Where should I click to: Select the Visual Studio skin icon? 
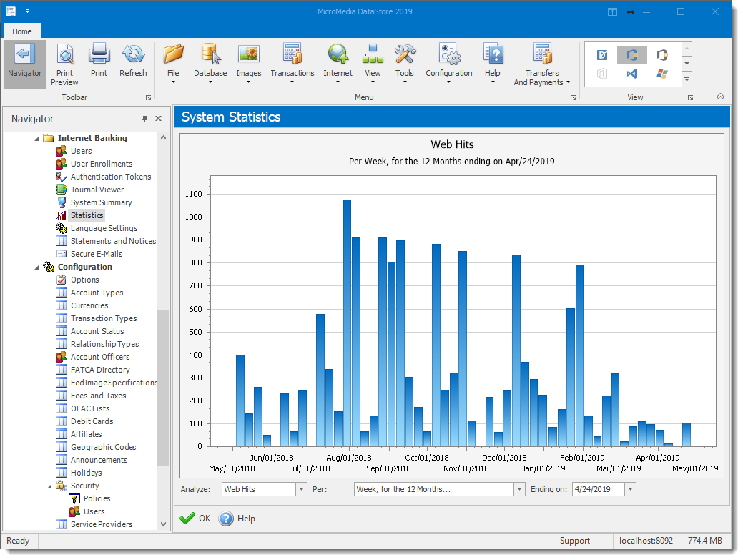pyautogui.click(x=632, y=74)
